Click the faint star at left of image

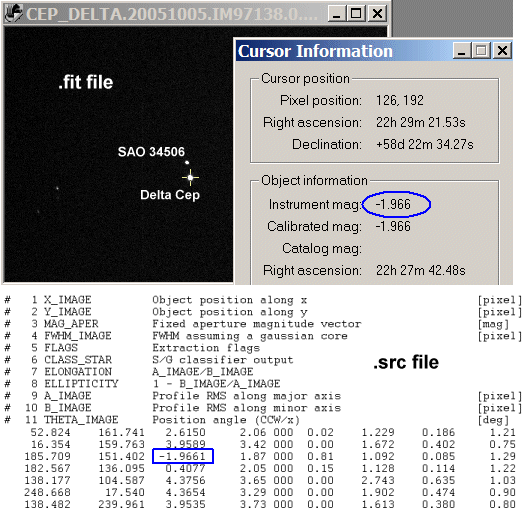[x=57, y=188]
